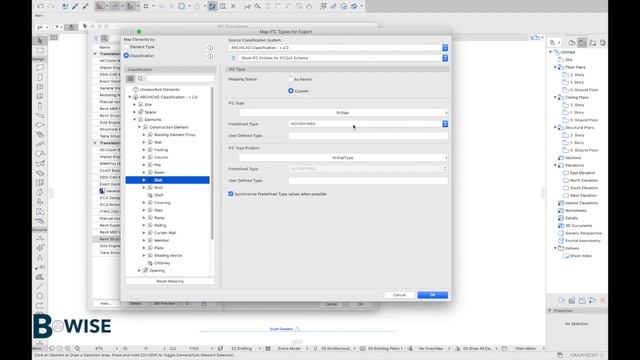Click the Redo arrow in top toolbar
This screenshot has width=640, height=360.
(x=51, y=6)
